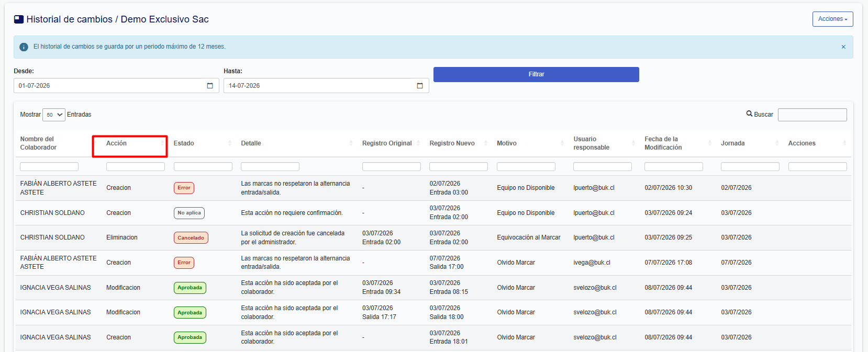The width and height of the screenshot is (868, 352).
Task: Click the Detalle column filter box
Action: 270,166
